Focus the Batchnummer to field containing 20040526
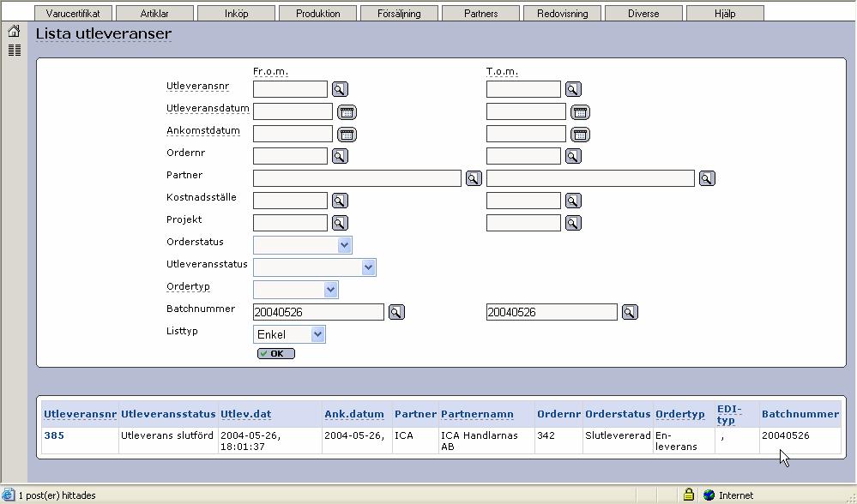Screen dimensions: 857x504 [x=552, y=312]
